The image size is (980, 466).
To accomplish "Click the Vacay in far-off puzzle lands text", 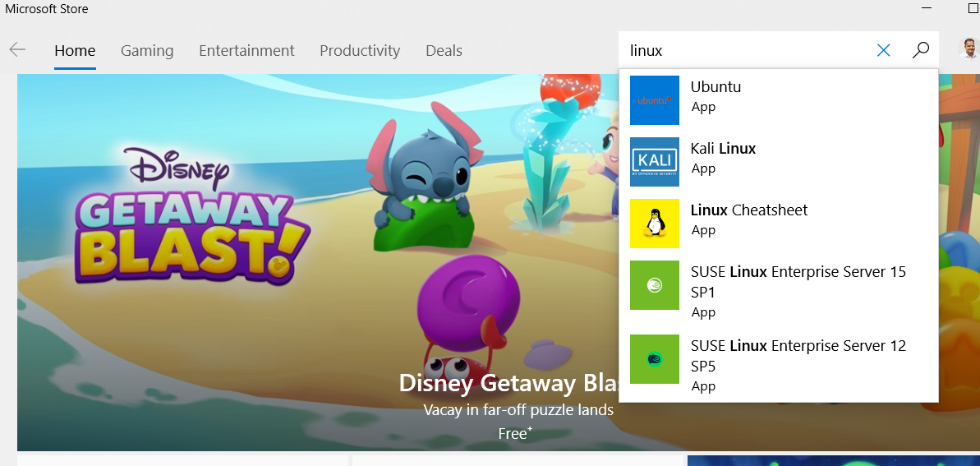I will [x=518, y=410].
